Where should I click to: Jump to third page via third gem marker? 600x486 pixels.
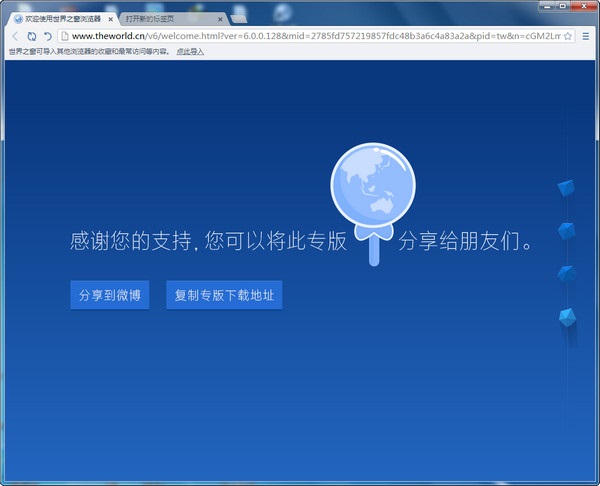point(566,274)
